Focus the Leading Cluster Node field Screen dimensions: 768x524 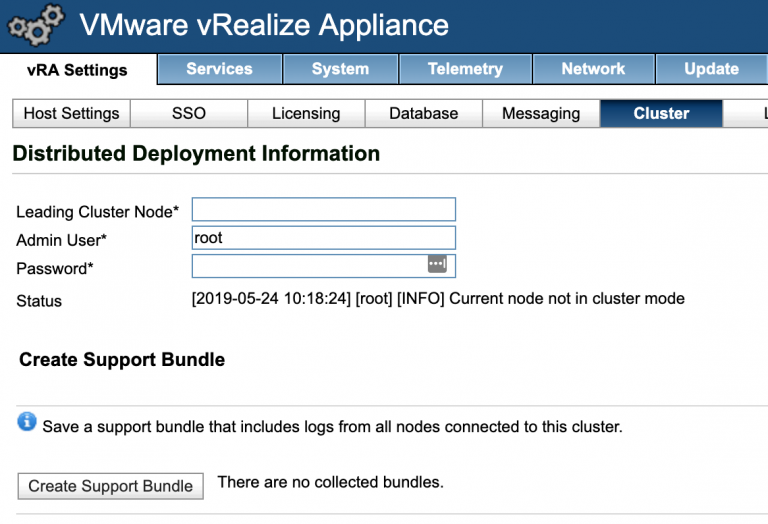324,210
